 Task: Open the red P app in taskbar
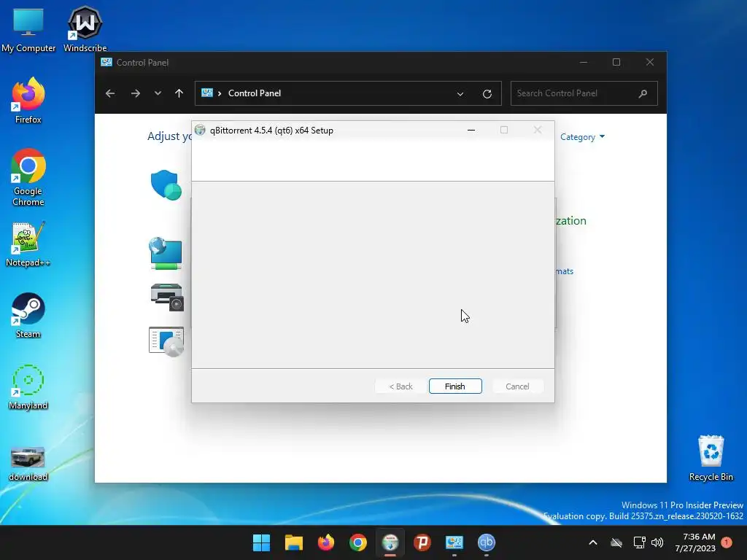click(x=422, y=542)
